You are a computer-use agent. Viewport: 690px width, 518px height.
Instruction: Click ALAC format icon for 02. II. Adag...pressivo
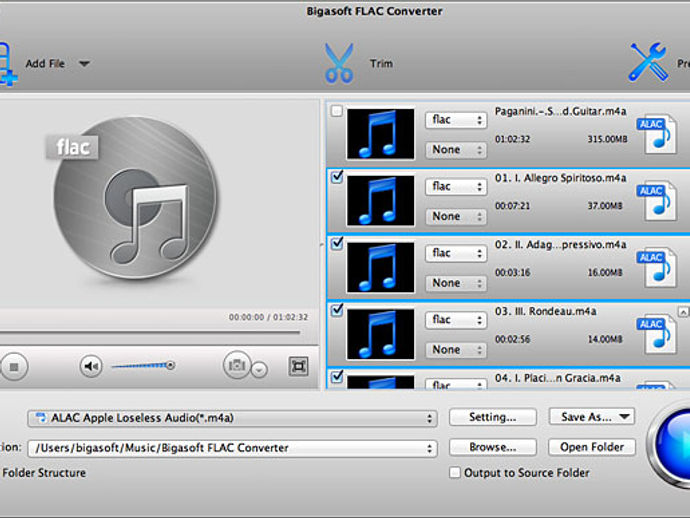tap(657, 267)
